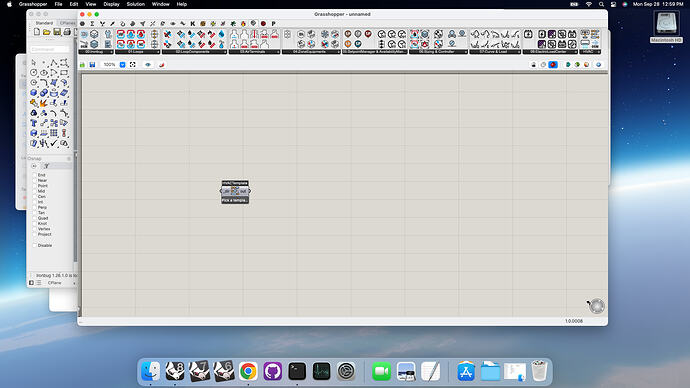Open Terminal from the Dock
Image resolution: width=690 pixels, height=388 pixels.
pyautogui.click(x=297, y=371)
